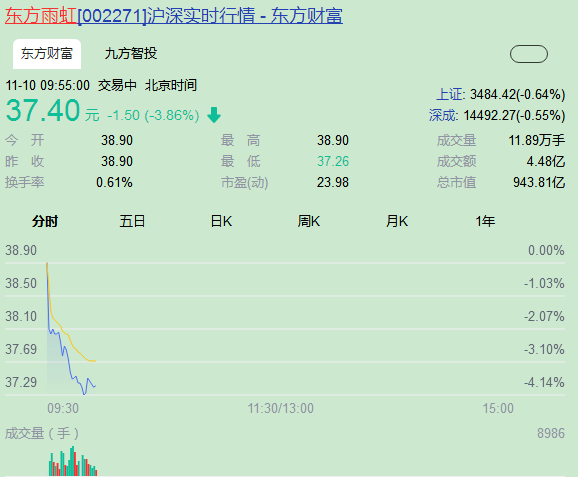The image size is (578, 477).
Task: Click the -2.07% percent axis label
Action: coord(544,316)
